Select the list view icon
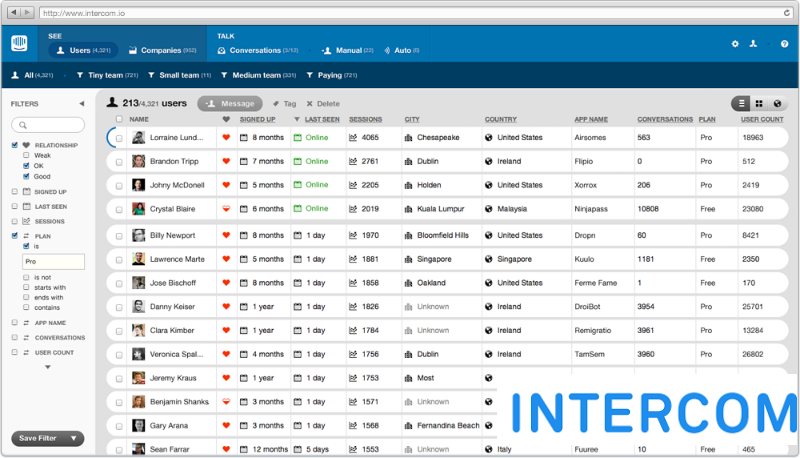The width and height of the screenshot is (800, 458). (741, 103)
